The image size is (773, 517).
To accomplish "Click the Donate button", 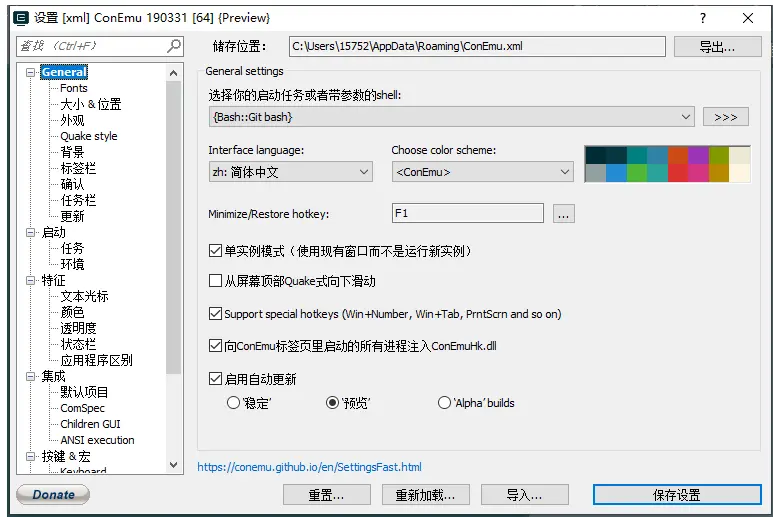I will click(53, 494).
